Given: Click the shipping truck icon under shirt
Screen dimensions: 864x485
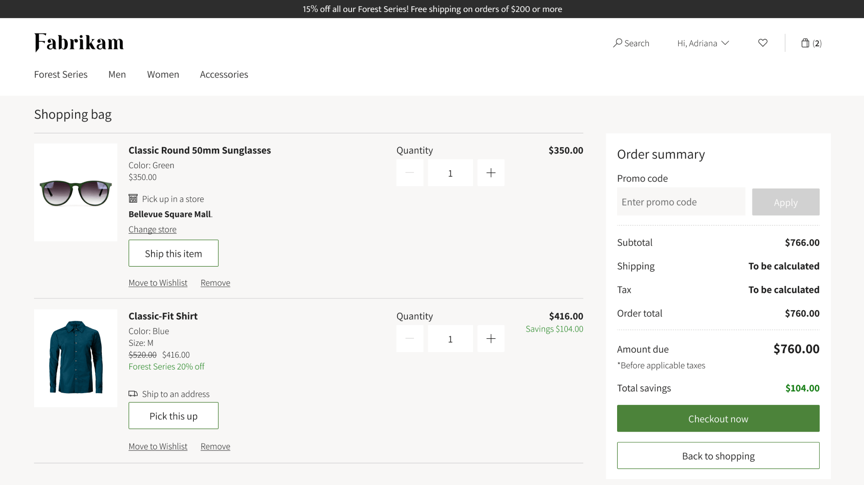Looking at the screenshot, I should pos(133,394).
